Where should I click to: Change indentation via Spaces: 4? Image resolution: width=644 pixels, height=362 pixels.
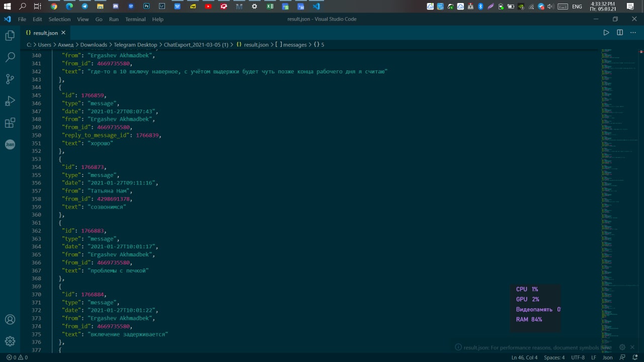pyautogui.click(x=554, y=357)
